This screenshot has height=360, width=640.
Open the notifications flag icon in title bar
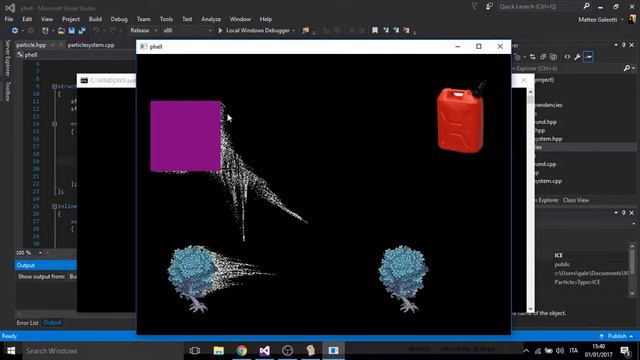(474, 7)
